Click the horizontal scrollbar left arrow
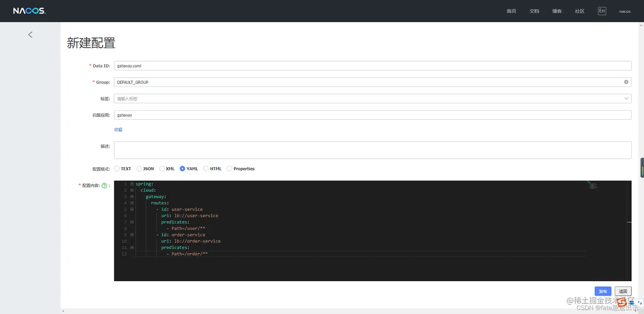Screen dimensions: 644x314 point(63,311)
